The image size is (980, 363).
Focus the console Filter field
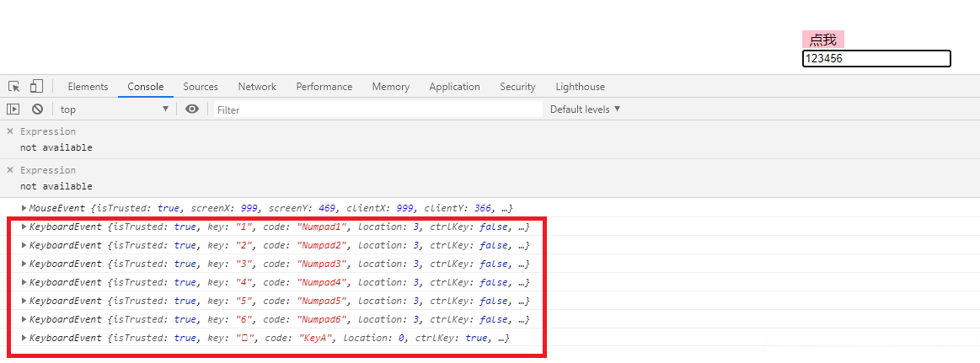(378, 109)
